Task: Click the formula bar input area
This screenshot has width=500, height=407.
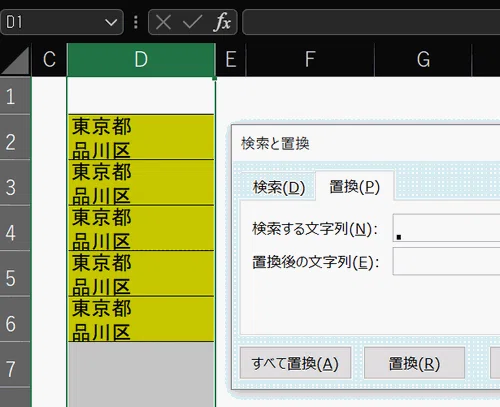Action: pos(371,22)
